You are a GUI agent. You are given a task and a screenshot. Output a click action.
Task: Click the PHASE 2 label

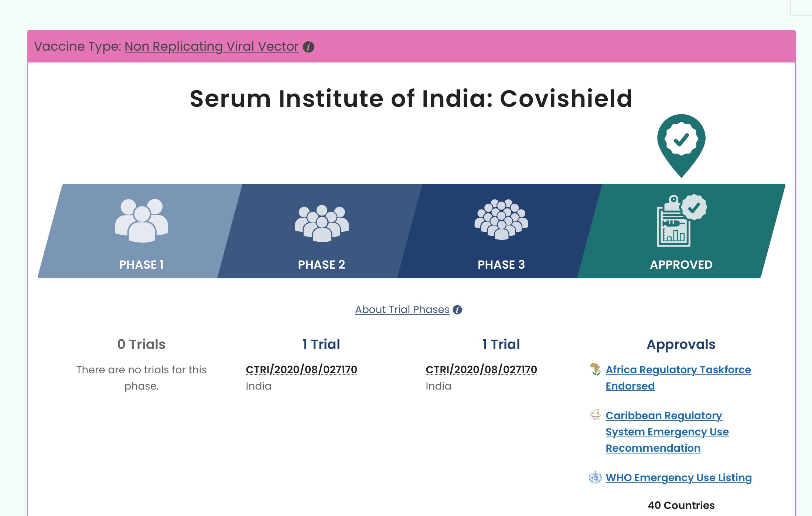pyautogui.click(x=321, y=265)
